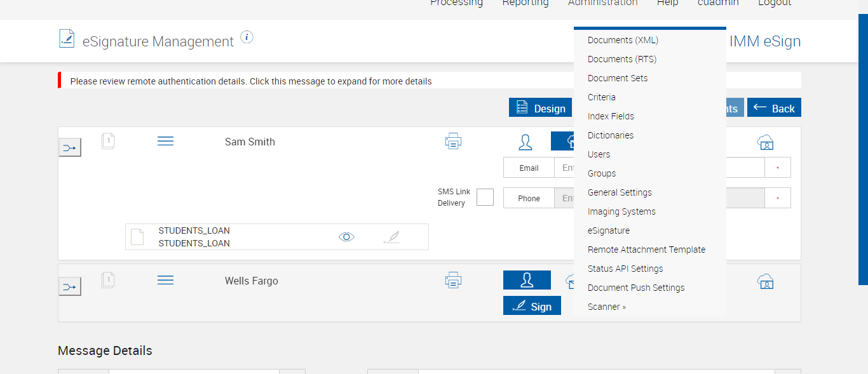
Task: Click the Sign button for Wells Fargo
Action: [x=532, y=306]
